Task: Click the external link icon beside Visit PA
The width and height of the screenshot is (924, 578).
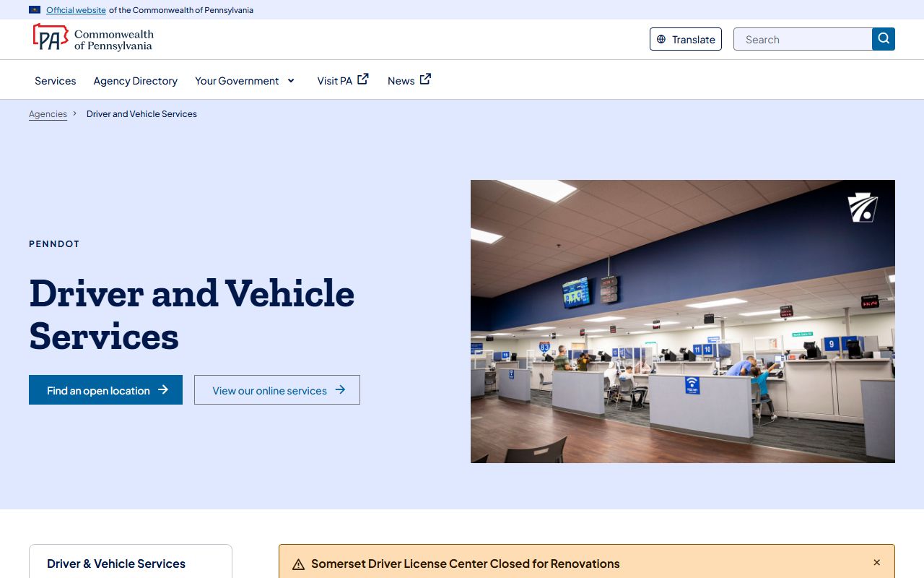Action: click(x=363, y=79)
